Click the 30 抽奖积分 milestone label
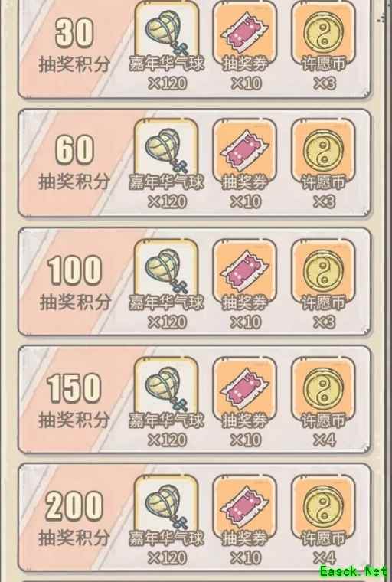Screen dimensions: 392x582 pos(74,45)
